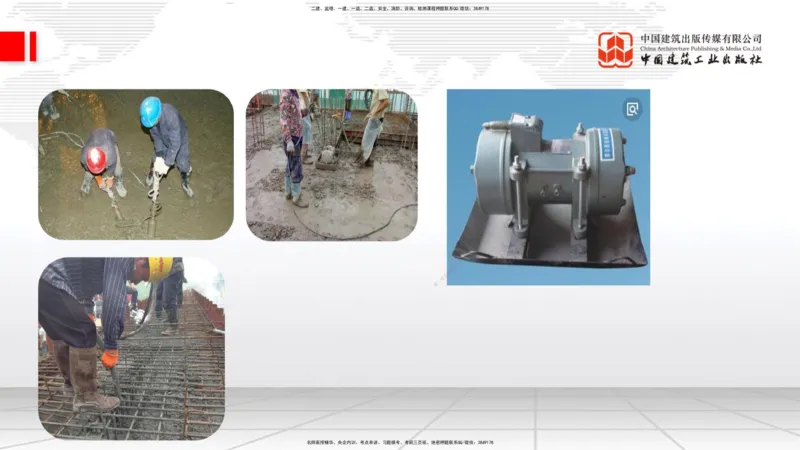Select the photo of workers on wet concrete

[331, 165]
